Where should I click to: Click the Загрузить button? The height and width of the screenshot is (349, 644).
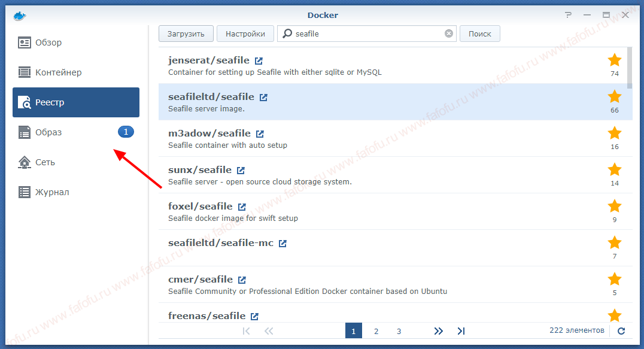186,34
